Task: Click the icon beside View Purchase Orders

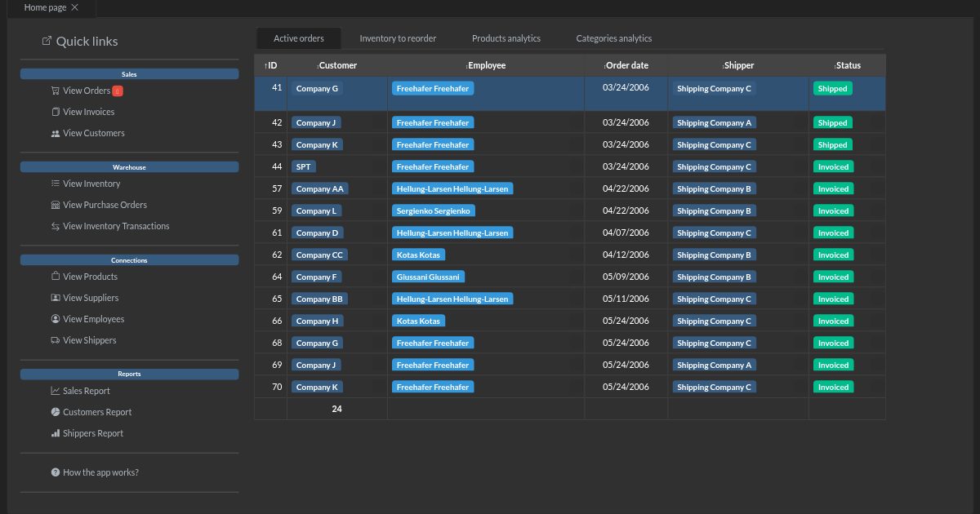Action: coord(56,205)
